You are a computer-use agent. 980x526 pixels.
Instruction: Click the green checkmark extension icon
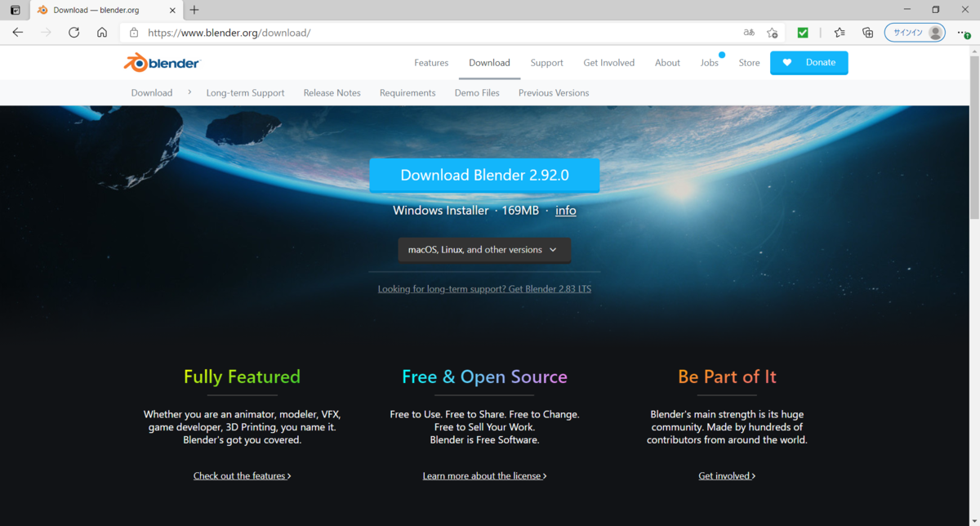pos(803,33)
